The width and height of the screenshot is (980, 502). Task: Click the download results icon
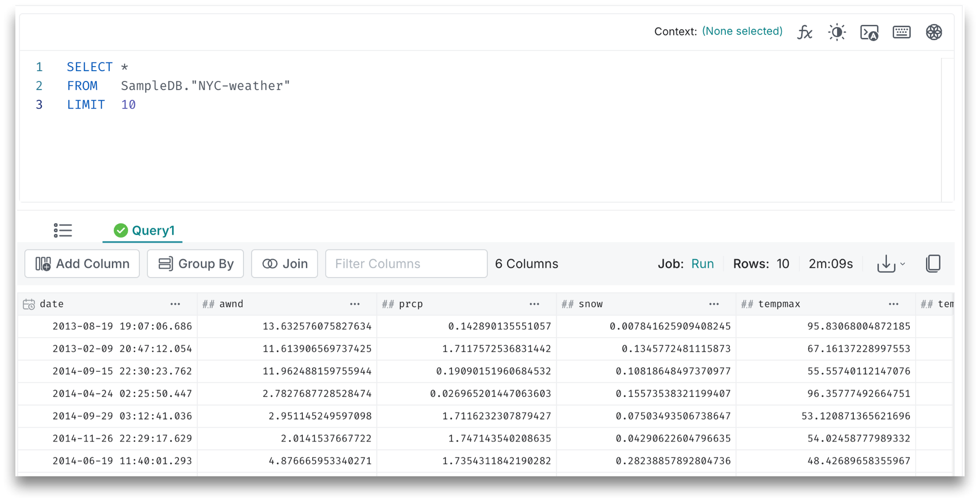[x=886, y=264]
